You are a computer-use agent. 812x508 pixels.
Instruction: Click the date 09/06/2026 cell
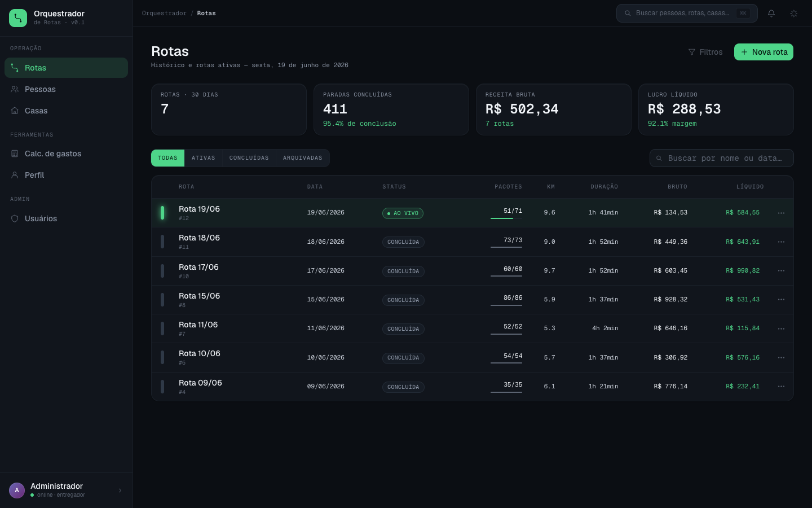[x=326, y=387]
